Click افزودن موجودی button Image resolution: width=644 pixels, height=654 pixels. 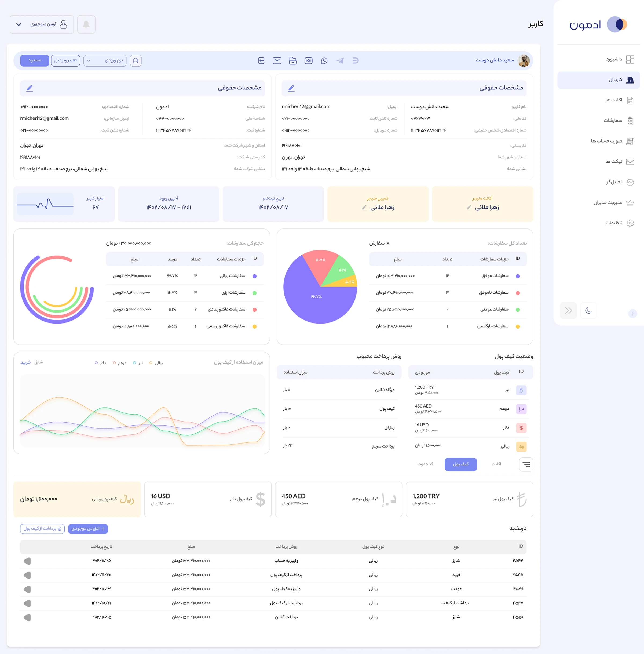coord(88,529)
